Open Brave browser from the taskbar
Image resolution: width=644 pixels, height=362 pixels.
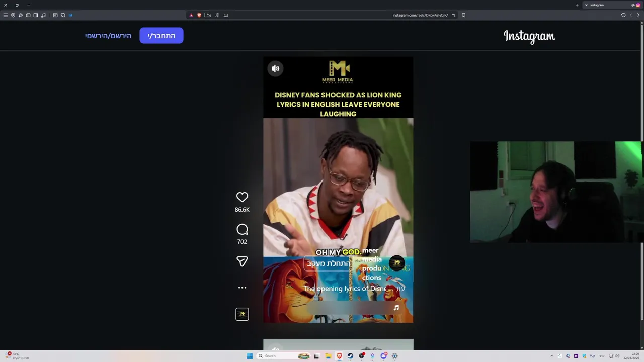click(x=339, y=356)
